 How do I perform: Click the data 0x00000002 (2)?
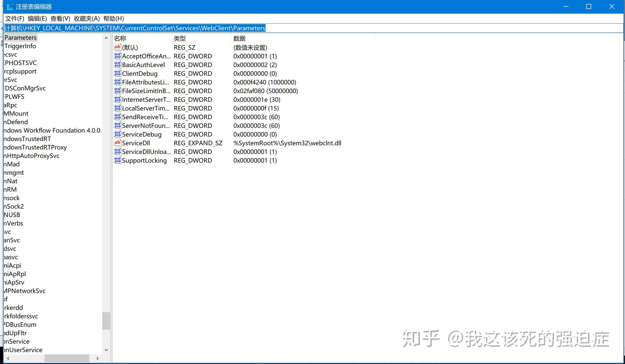[x=255, y=65]
